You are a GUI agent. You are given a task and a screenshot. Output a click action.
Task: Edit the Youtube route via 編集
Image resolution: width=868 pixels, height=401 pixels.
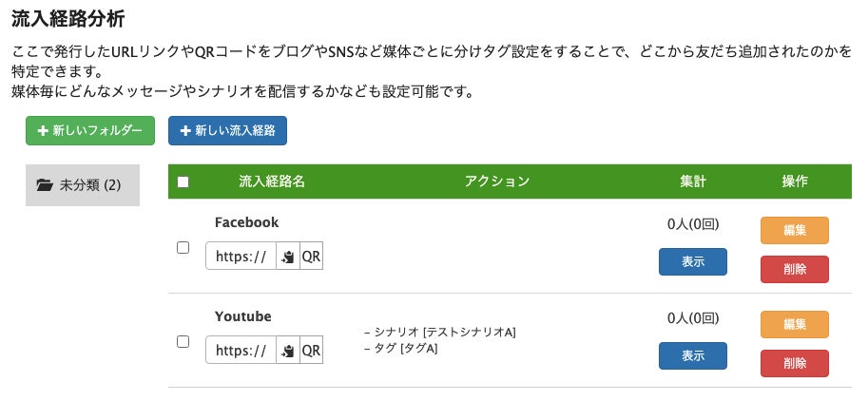794,324
